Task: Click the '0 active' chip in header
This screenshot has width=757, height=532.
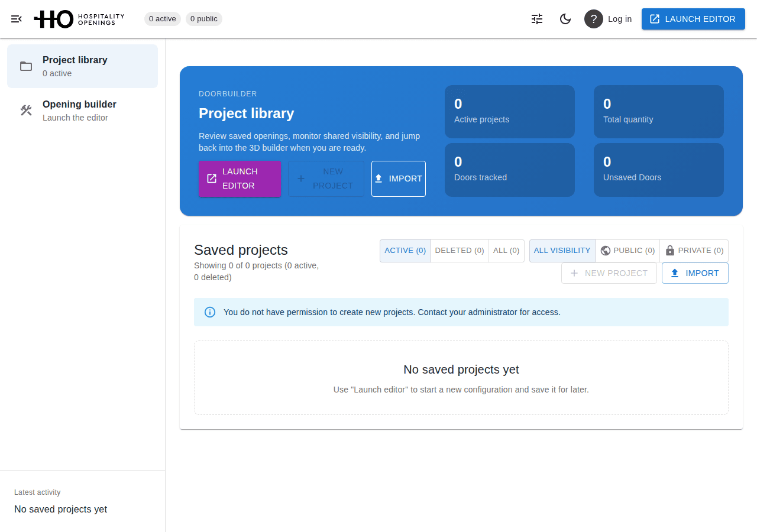Action: pos(163,19)
